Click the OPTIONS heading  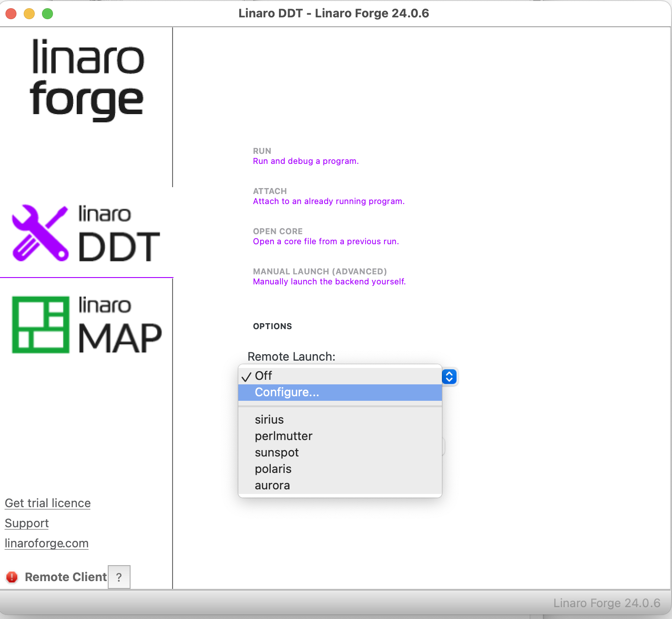[273, 326]
